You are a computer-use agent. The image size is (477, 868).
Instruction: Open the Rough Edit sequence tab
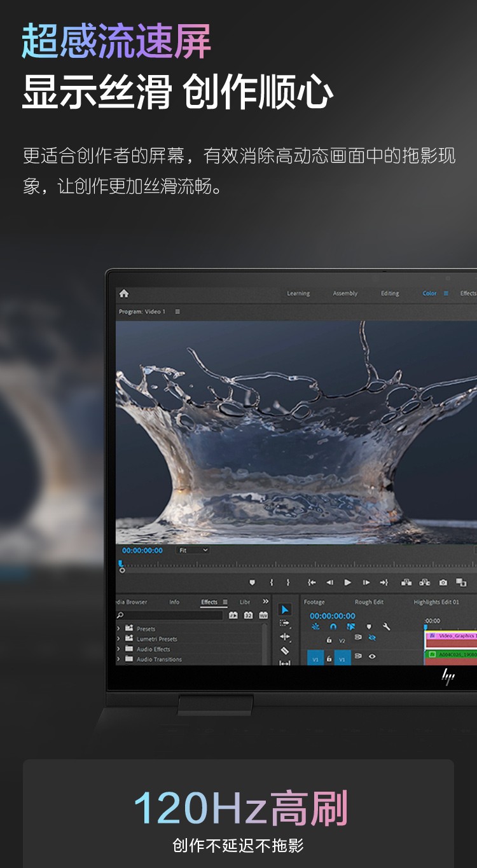coord(369,602)
